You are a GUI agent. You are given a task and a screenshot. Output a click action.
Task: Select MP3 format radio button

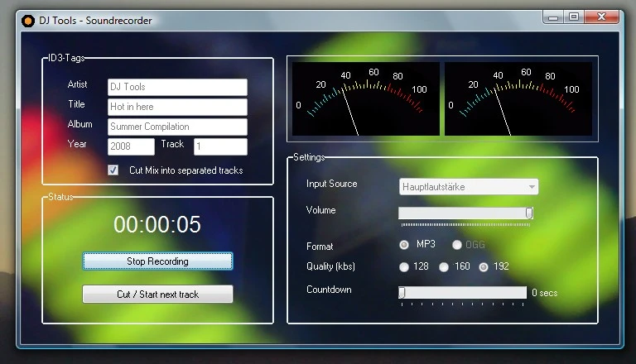[404, 245]
